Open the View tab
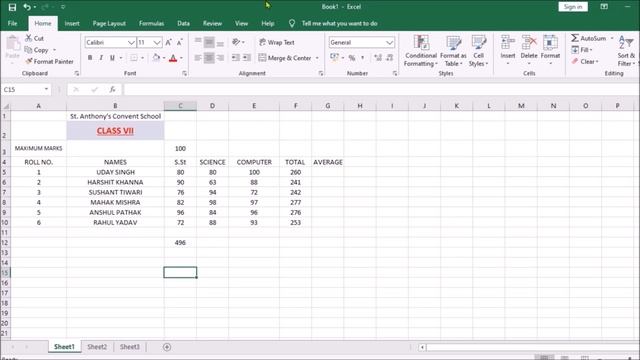This screenshot has width=640, height=360. [x=241, y=23]
